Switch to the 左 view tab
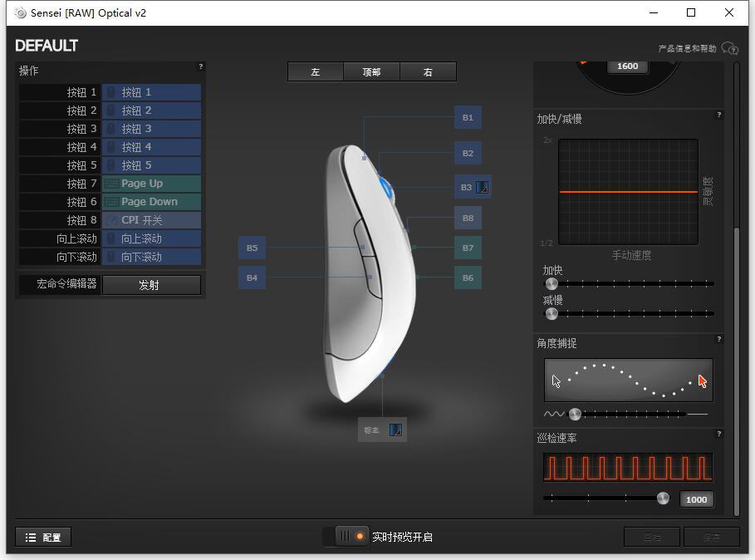Viewport: 755px width, 560px height. [316, 71]
